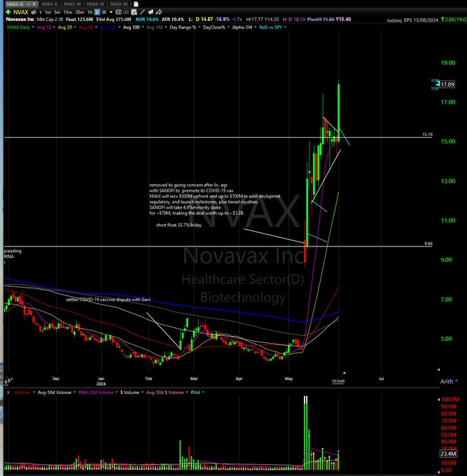467x476 pixels.
Task: Open Avg 200 indicator dropdown
Action: click(119, 27)
